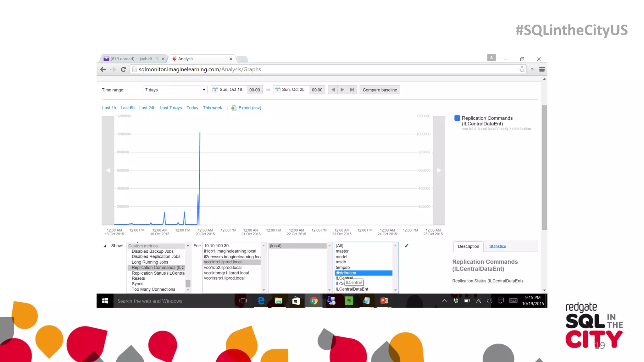Jump to latest time range icon
644x362 pixels.
(352, 90)
